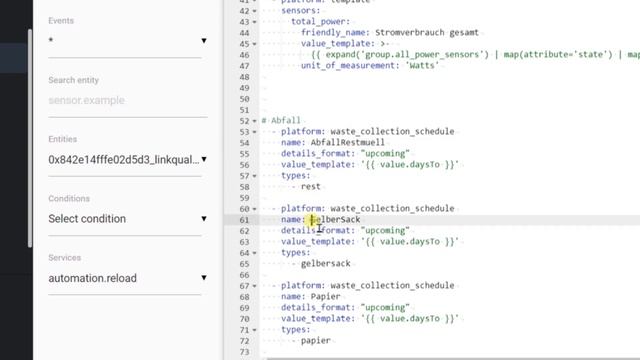The image size is (640, 360).
Task: Collapse the Abfall section fold at line 52
Action: coord(255,121)
